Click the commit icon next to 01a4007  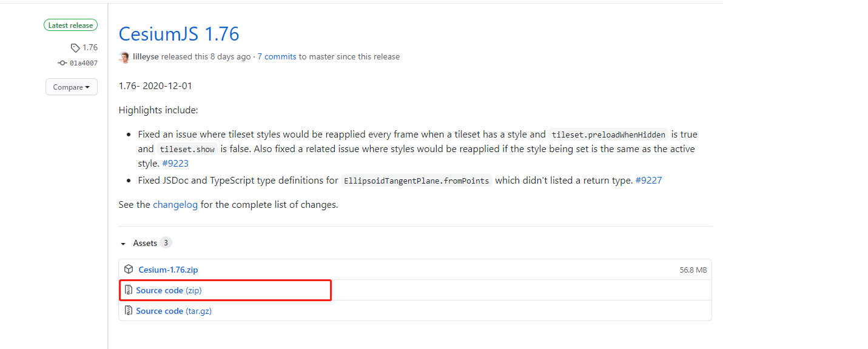pos(62,63)
